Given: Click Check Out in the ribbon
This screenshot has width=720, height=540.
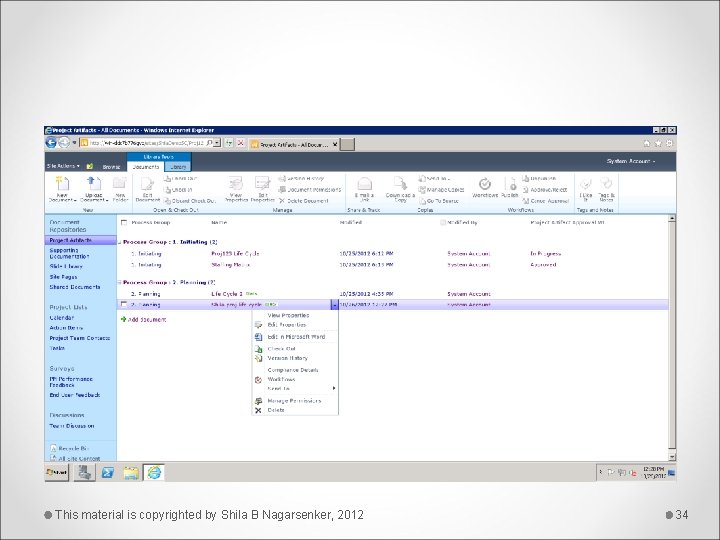Looking at the screenshot, I should pos(181,178).
